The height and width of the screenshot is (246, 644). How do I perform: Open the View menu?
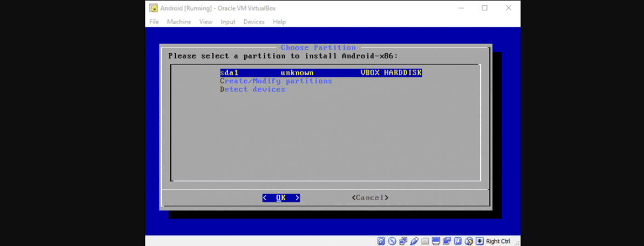206,22
